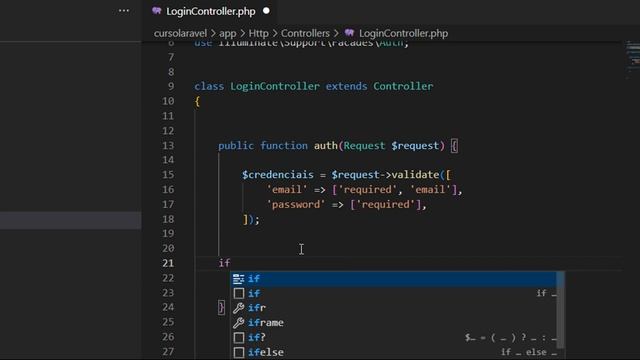
Task: Click the 'LoginController' class name on line 9
Action: click(x=275, y=87)
